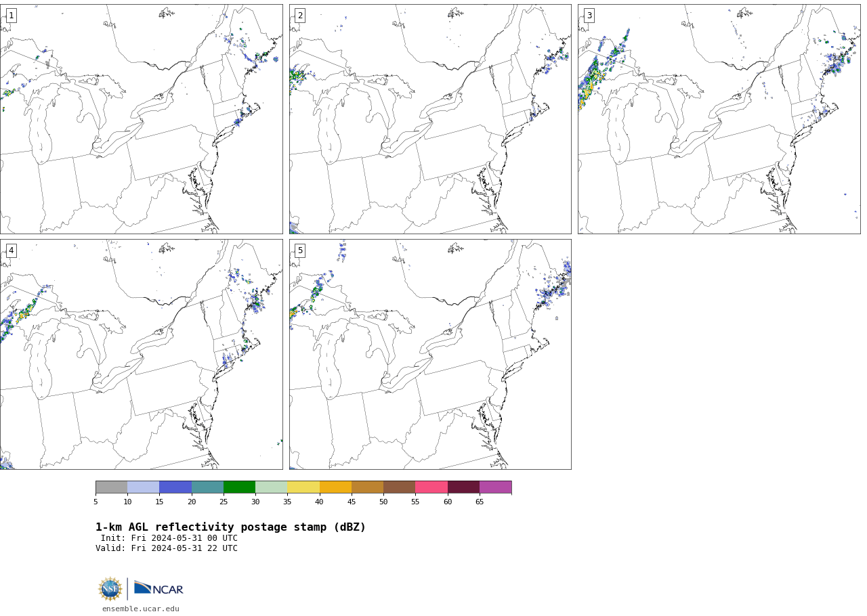The width and height of the screenshot is (867, 616).
Task: Click the member number 3 label box
Action: [589, 16]
